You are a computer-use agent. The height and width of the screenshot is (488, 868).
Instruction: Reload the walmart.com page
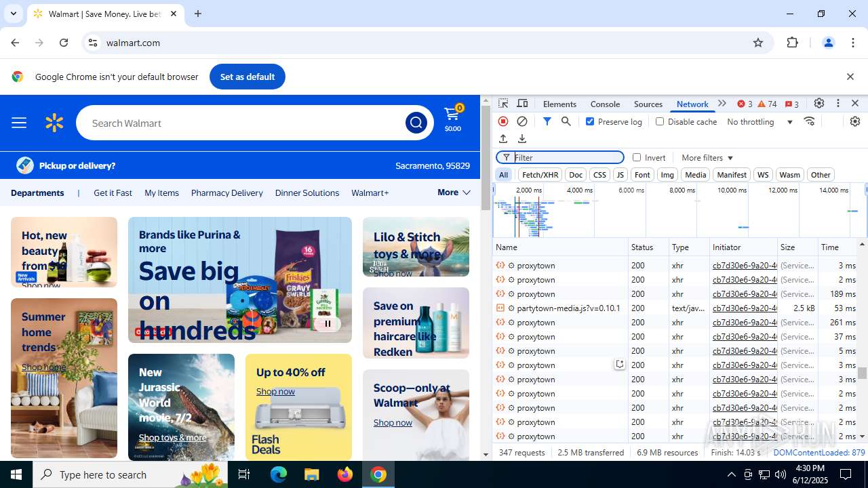coord(64,43)
